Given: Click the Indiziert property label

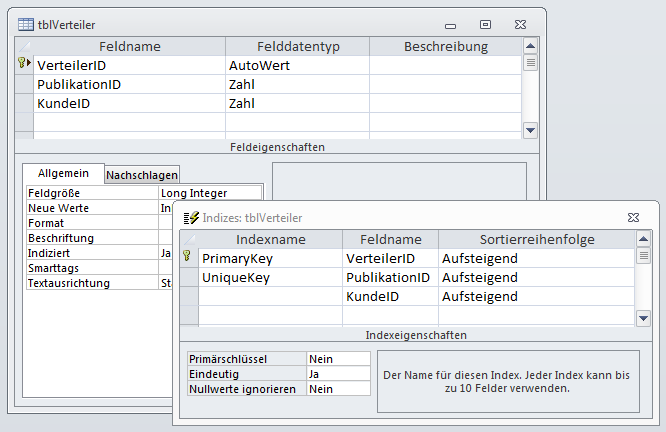Looking at the screenshot, I should pos(92,253).
